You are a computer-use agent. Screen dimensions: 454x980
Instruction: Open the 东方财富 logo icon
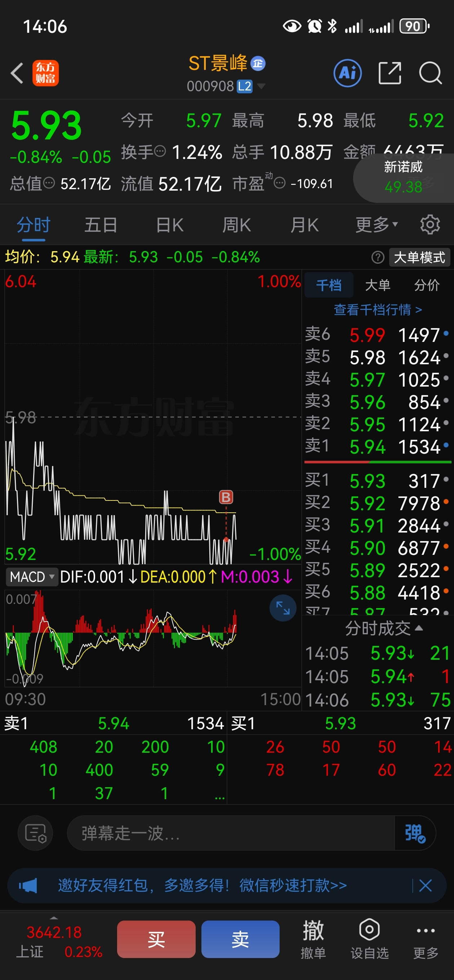coord(46,73)
